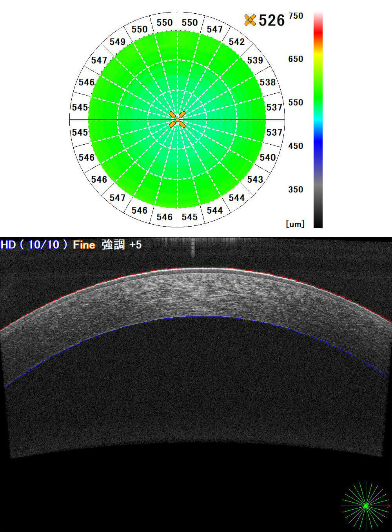This screenshot has width=392, height=532.
Task: Click the 750 mark on the color scale
Action: [x=296, y=16]
